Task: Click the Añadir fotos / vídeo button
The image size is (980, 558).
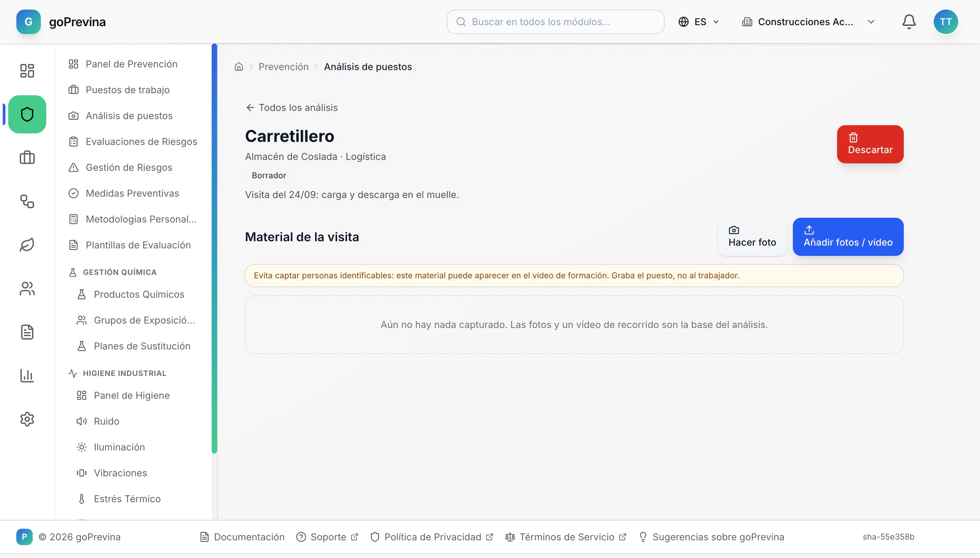Action: point(848,237)
